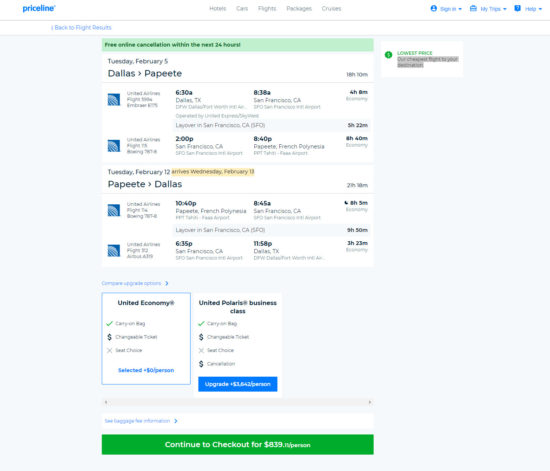The image size is (550, 471).
Task: Open the Cruises menu item
Action: tap(331, 8)
